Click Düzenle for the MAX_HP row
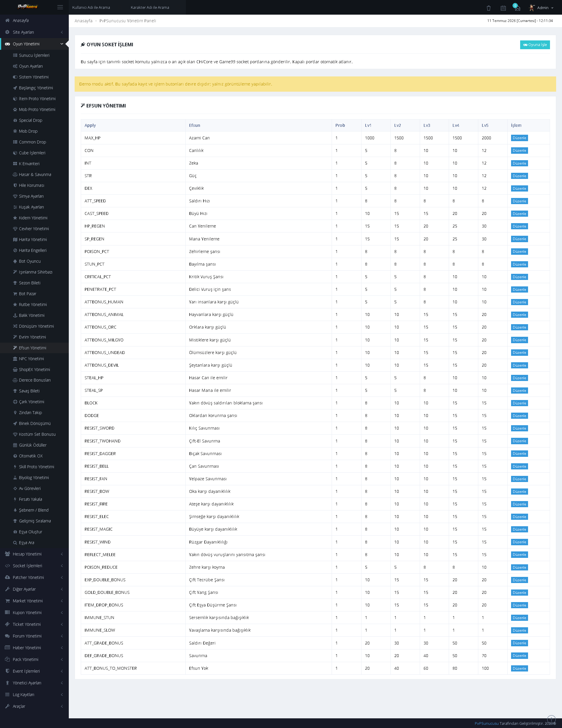The width and height of the screenshot is (562, 728). tap(519, 138)
